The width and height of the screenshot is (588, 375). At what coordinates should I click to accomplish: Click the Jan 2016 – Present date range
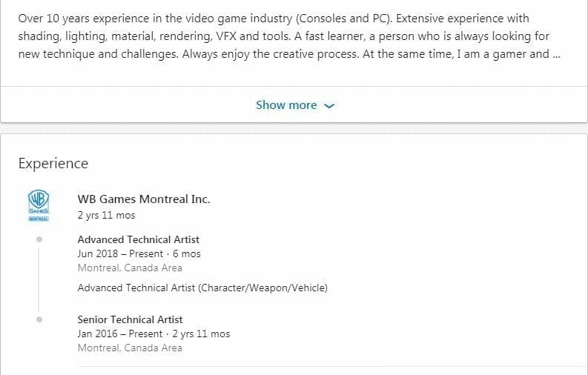(122, 333)
